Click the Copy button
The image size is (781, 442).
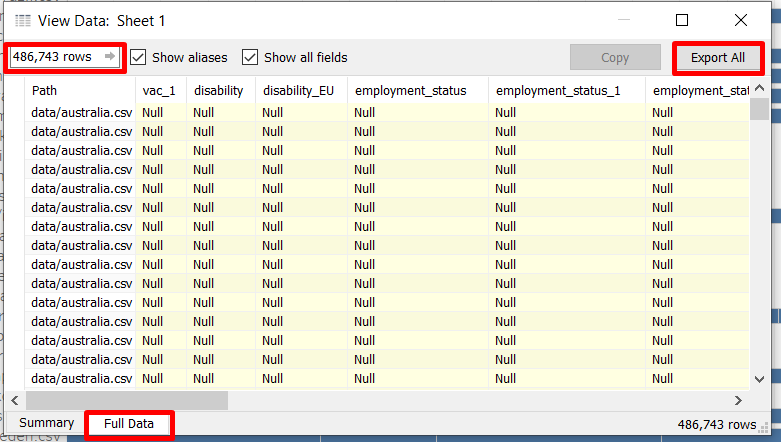pyautogui.click(x=615, y=58)
